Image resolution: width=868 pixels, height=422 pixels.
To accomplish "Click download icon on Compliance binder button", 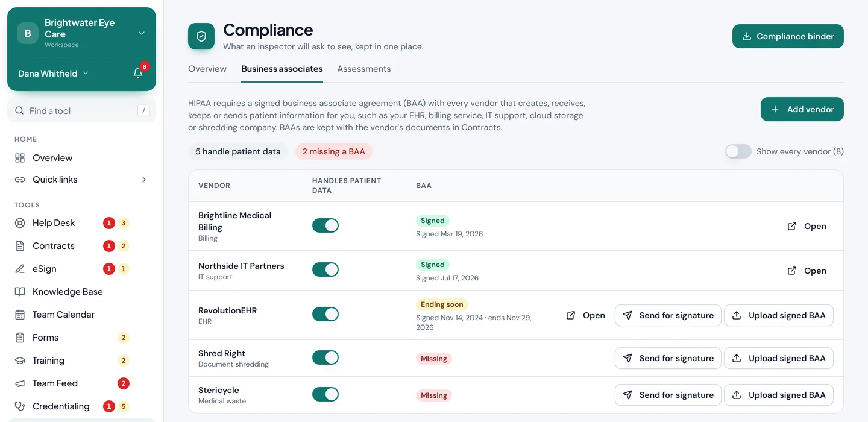I will [747, 36].
